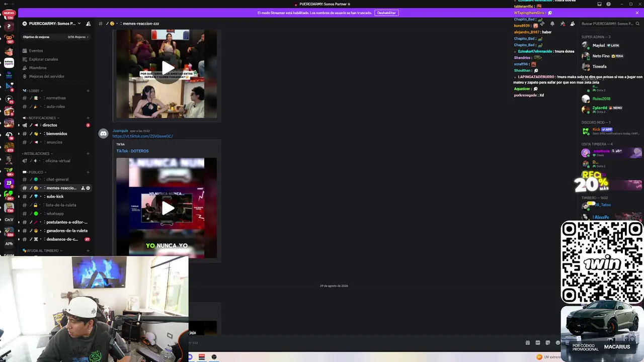Image resolution: width=644 pixels, height=362 pixels.
Task: Open the vt.tiktok.com link
Action: (x=142, y=136)
